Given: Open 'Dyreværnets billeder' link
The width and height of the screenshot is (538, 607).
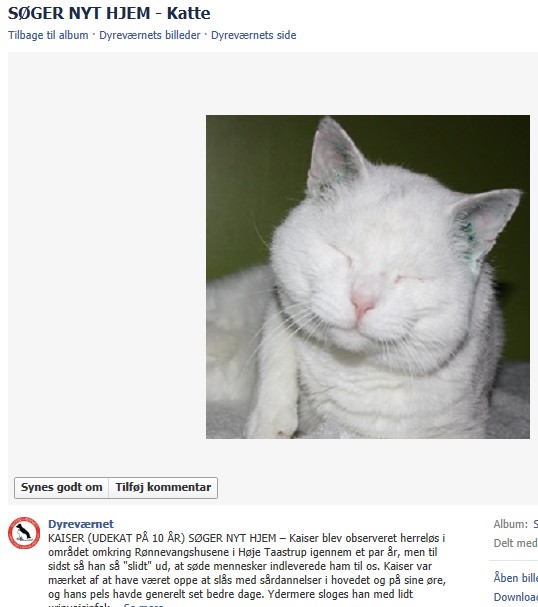Looking at the screenshot, I should tap(150, 35).
